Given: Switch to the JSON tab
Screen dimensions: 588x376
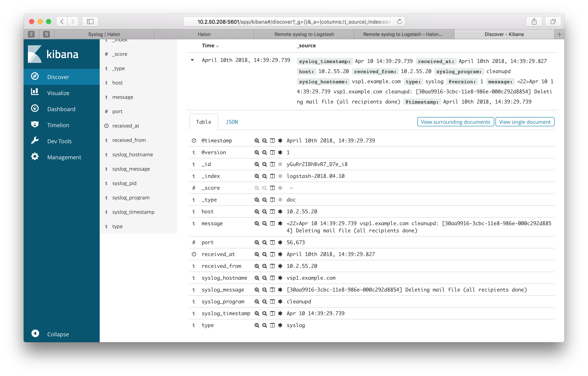Looking at the screenshot, I should (x=231, y=122).
